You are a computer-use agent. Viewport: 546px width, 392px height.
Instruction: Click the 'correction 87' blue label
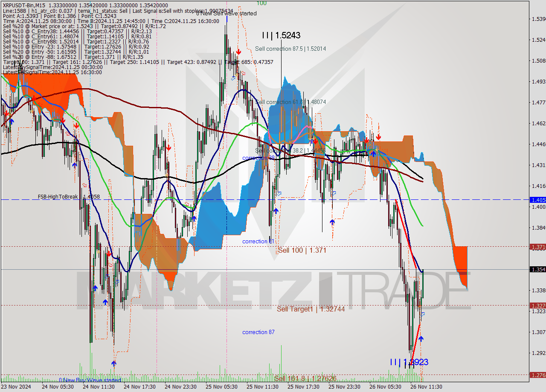click(x=258, y=332)
